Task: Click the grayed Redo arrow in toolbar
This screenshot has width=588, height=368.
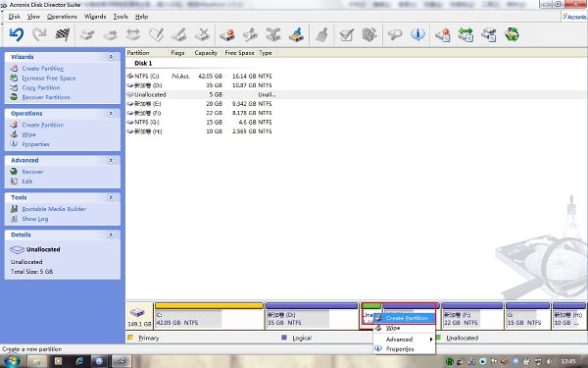Action: point(39,35)
